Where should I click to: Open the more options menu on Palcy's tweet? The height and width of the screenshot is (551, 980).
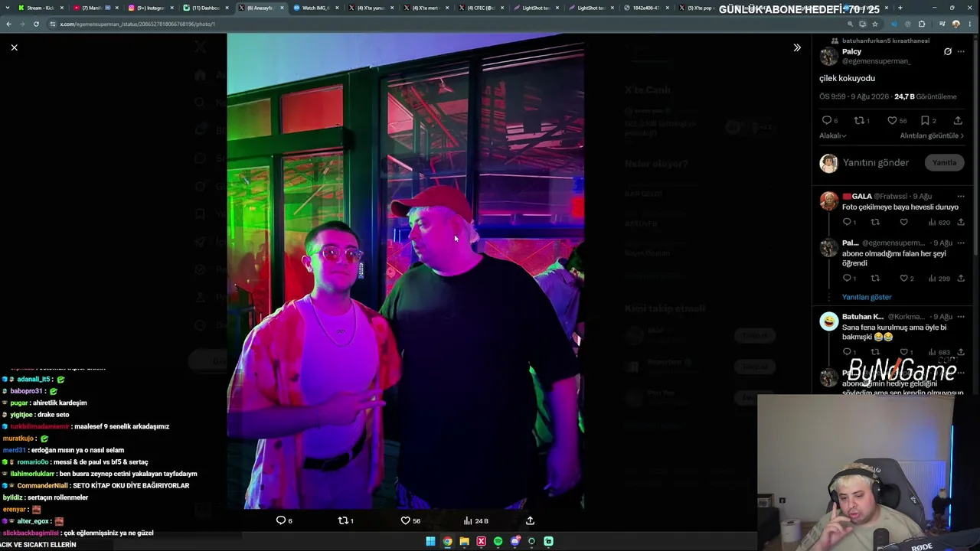(x=962, y=52)
